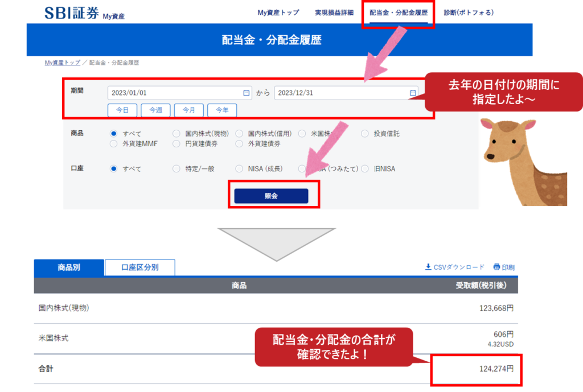Image resolution: width=583 pixels, height=392 pixels.
Task: Select 国内株式(現物) radio button
Action: 176,134
